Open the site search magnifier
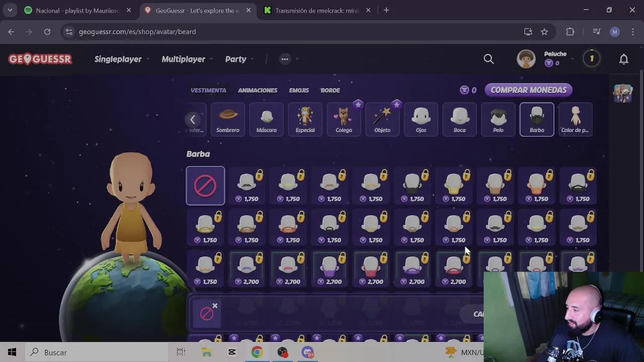644x362 pixels. tap(489, 59)
